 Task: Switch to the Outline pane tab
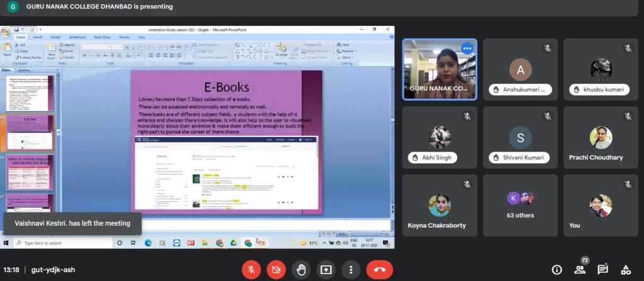click(23, 70)
